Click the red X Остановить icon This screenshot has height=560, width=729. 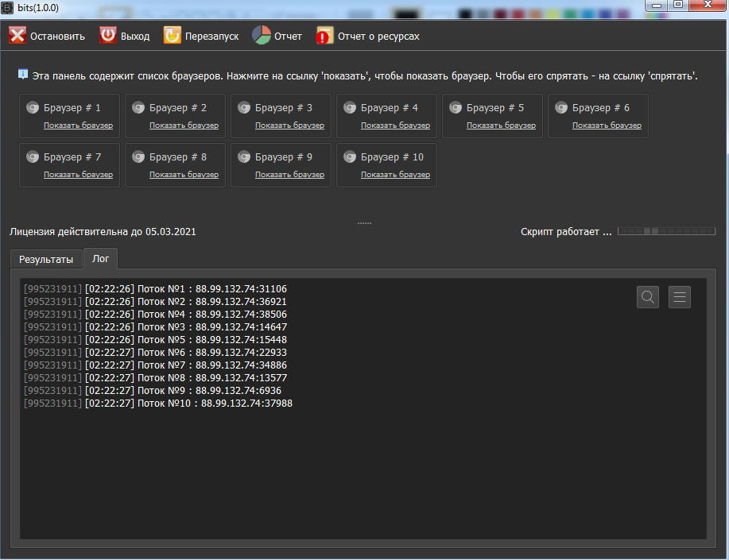point(17,35)
